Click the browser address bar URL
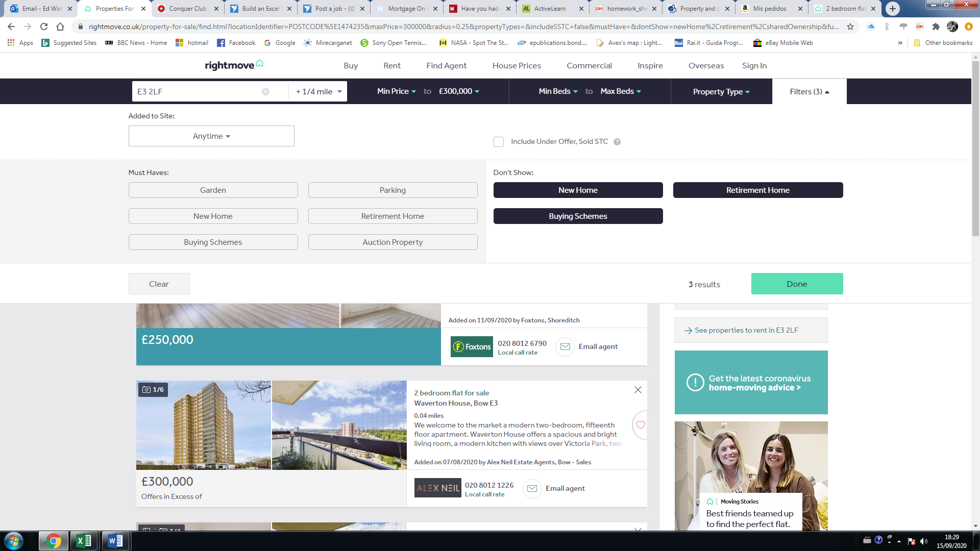The width and height of the screenshot is (980, 551). (463, 27)
